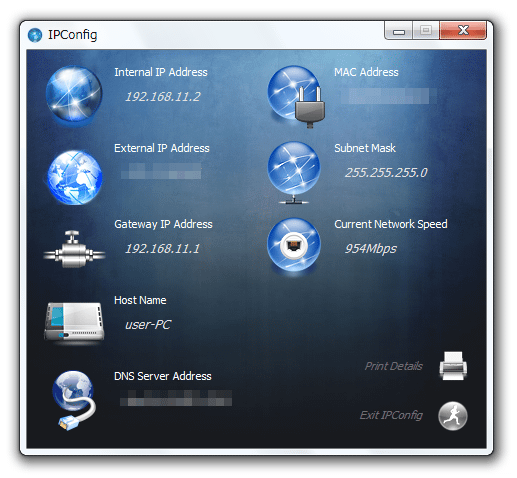Select the user-PC host name value

(x=148, y=325)
